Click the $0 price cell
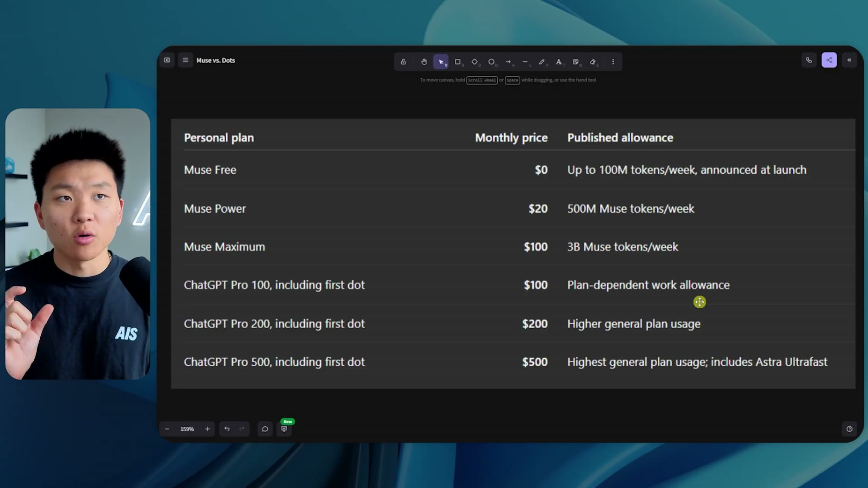 click(x=541, y=170)
